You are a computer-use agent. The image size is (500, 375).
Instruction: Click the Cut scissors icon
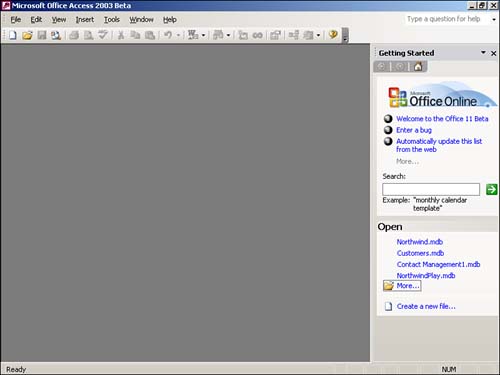[x=121, y=35]
